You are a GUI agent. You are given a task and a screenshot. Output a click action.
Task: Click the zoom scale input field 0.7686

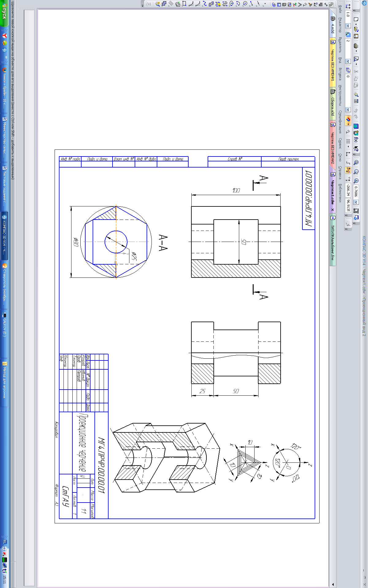tap(356, 192)
